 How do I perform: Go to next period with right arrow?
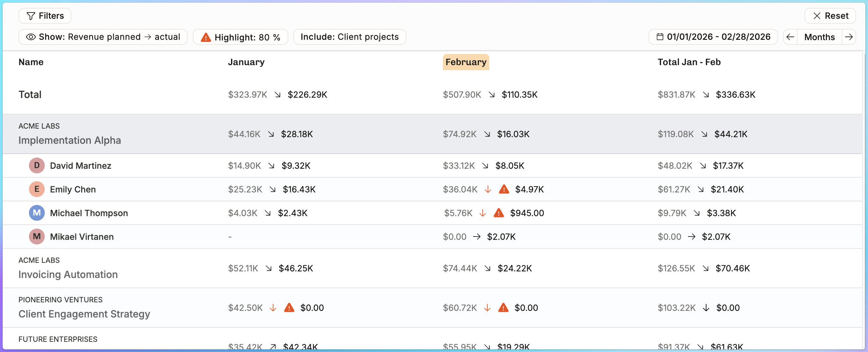click(x=849, y=37)
